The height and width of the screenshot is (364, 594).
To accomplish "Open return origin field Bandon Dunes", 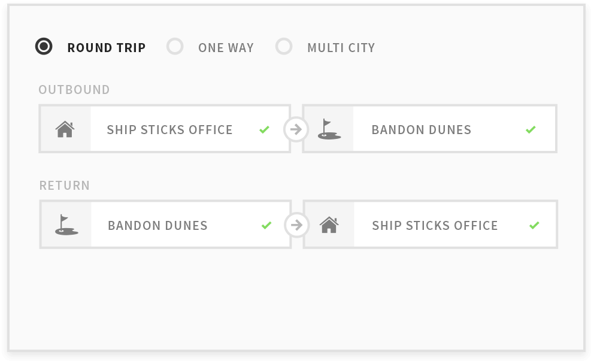I will [165, 225].
